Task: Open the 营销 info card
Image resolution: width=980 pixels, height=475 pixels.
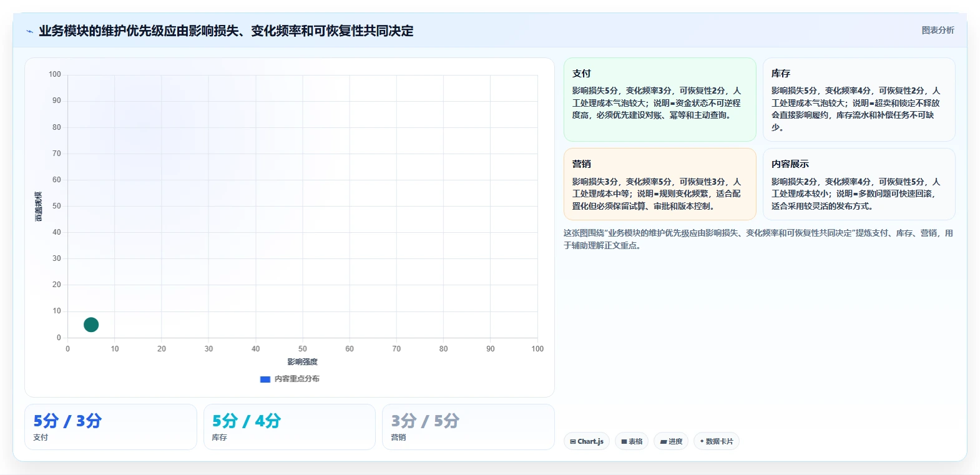Action: (x=660, y=184)
